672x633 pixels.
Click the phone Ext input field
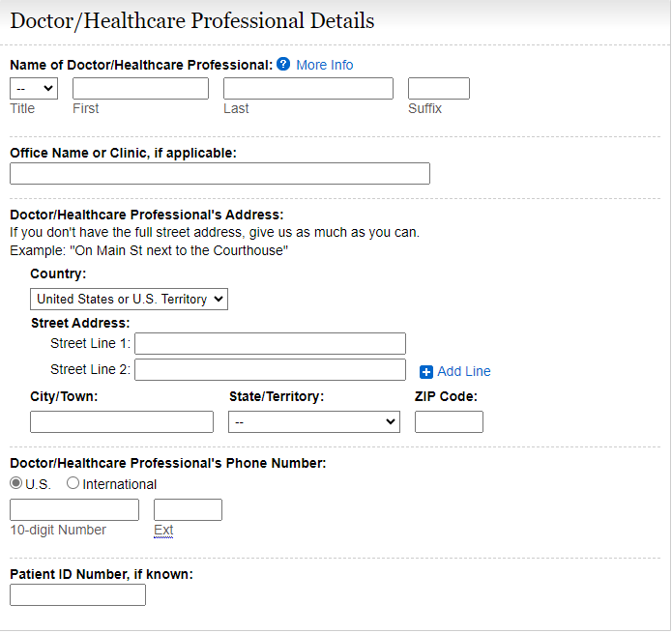188,510
